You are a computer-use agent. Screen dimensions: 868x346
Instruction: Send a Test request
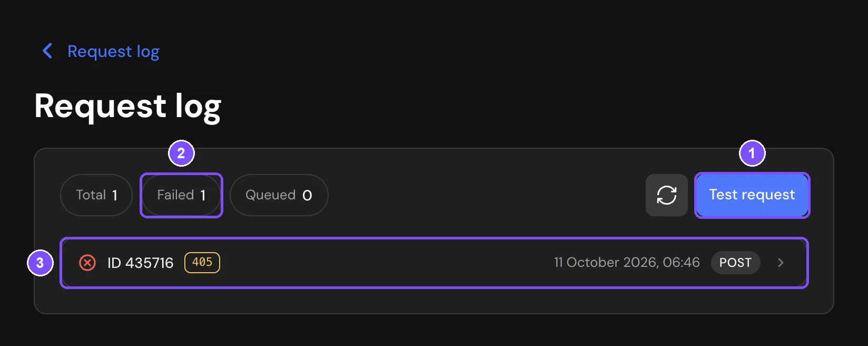point(752,195)
